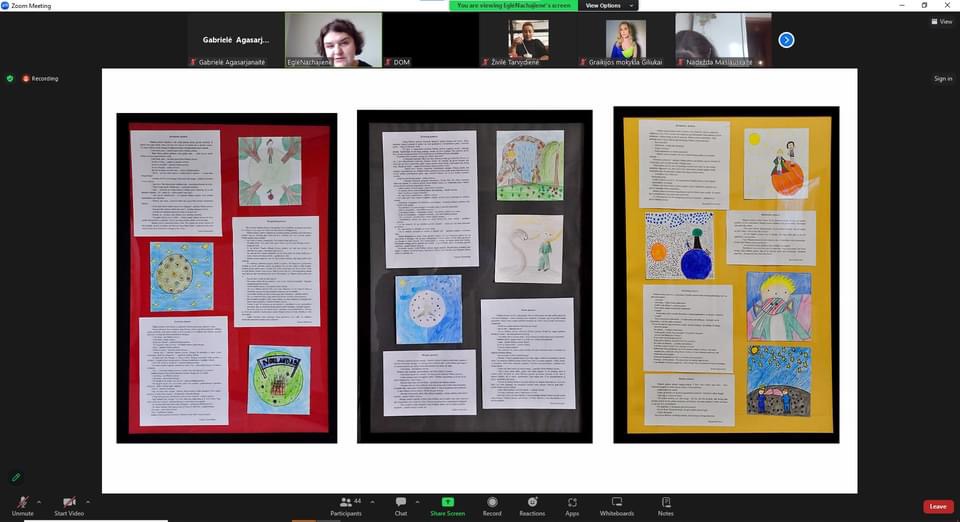960x522 pixels.
Task: Unmute the microphone in the Zoom toolbar
Action: [23, 506]
